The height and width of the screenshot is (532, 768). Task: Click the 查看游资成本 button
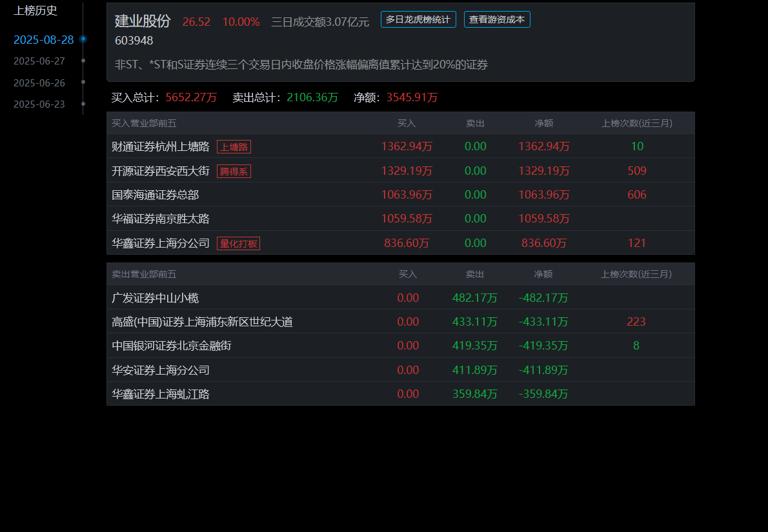click(497, 19)
